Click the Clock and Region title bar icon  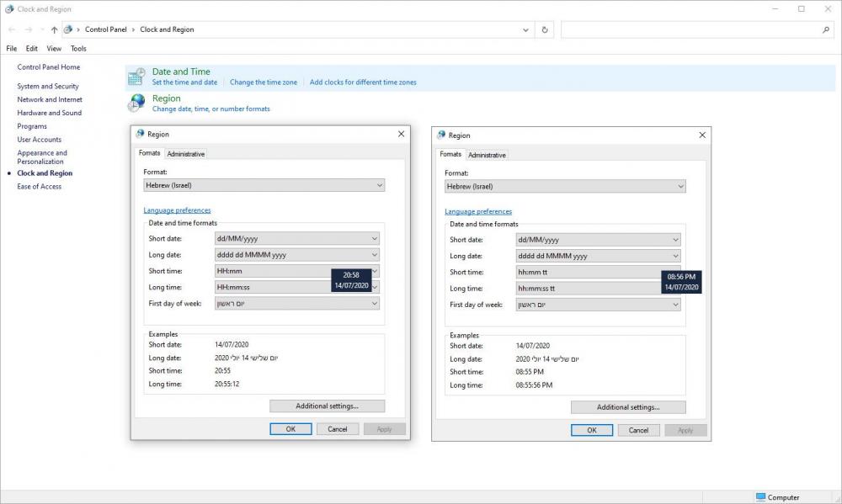pos(9,9)
